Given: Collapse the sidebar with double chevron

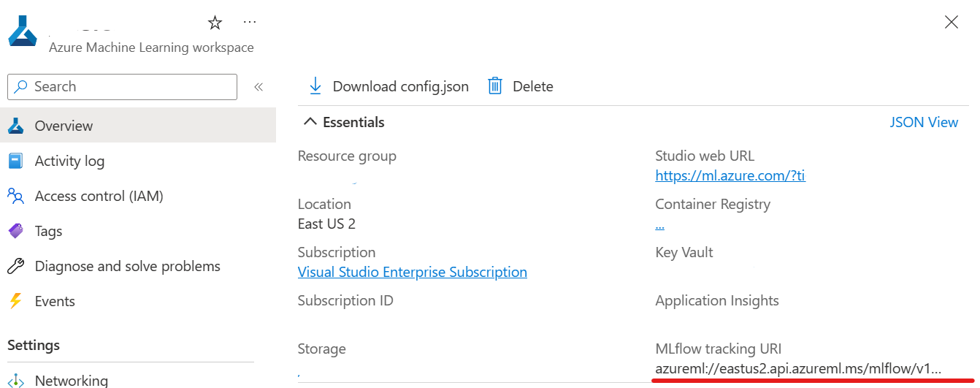Looking at the screenshot, I should 258,87.
